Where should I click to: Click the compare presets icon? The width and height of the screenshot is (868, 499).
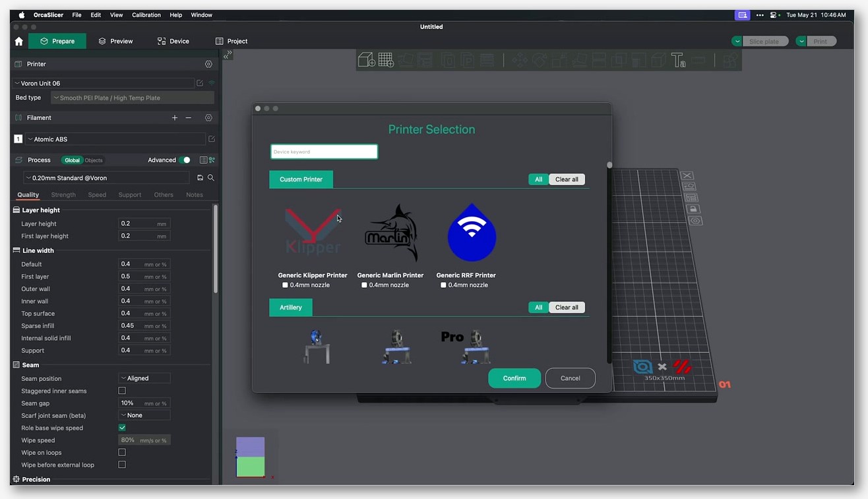pos(212,160)
